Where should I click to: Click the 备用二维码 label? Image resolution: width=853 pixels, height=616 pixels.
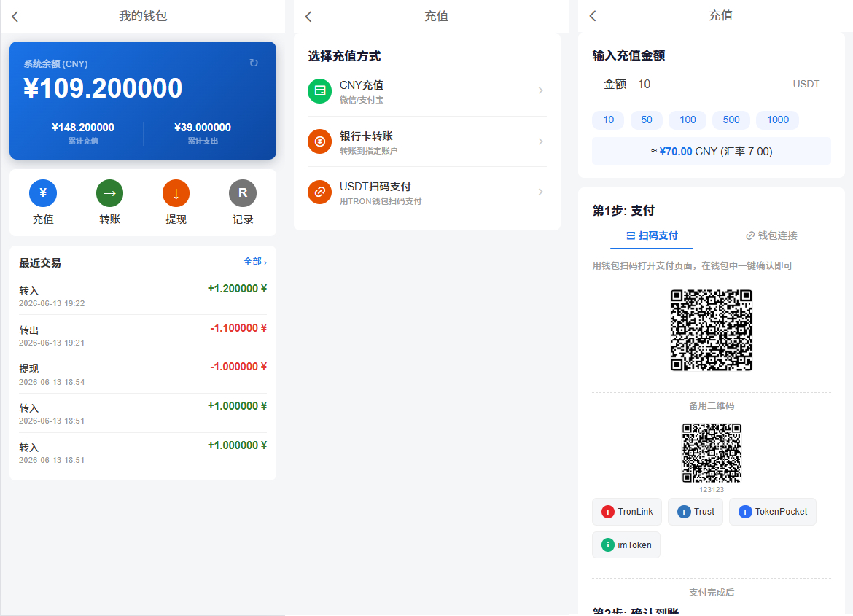(712, 406)
